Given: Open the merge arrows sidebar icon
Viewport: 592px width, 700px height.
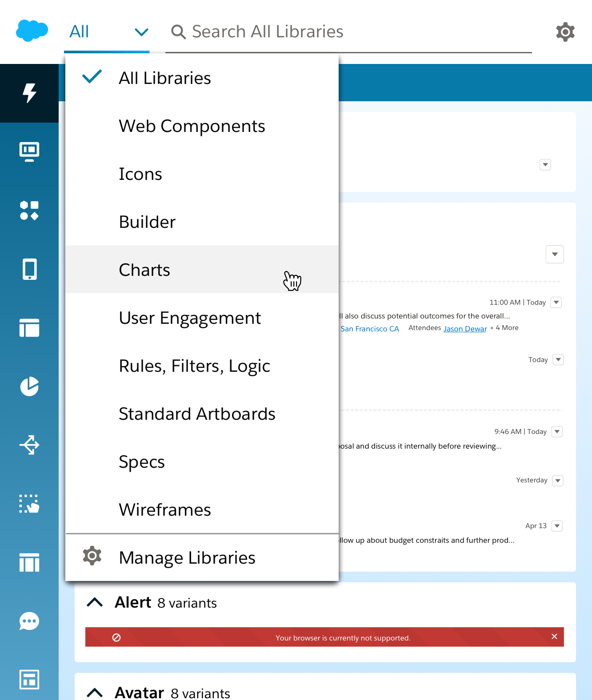Looking at the screenshot, I should (x=29, y=445).
